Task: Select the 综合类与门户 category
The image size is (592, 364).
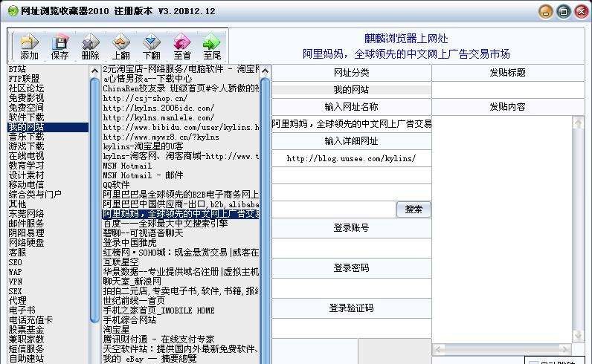Action: click(35, 195)
